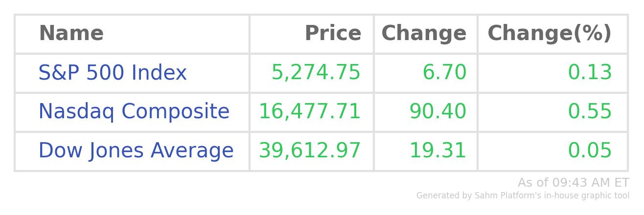This screenshot has height=215, width=644.
Task: Click the Dow Jones percent change 0.05
Action: [590, 151]
